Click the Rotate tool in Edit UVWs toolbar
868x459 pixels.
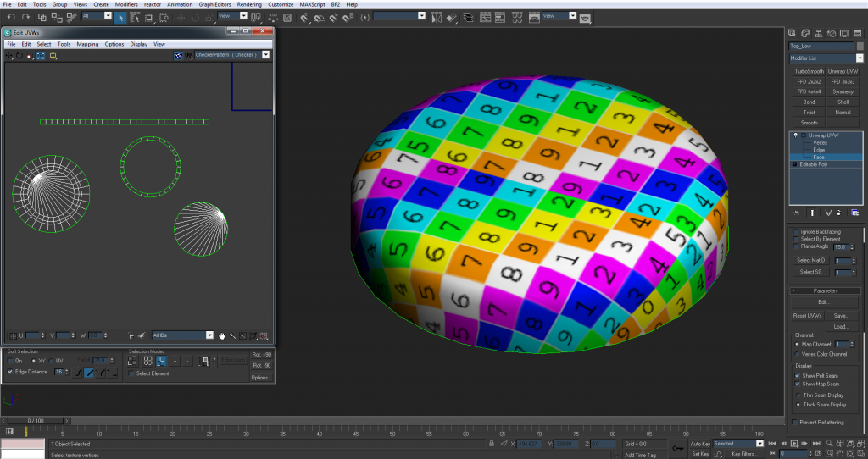pyautogui.click(x=19, y=56)
